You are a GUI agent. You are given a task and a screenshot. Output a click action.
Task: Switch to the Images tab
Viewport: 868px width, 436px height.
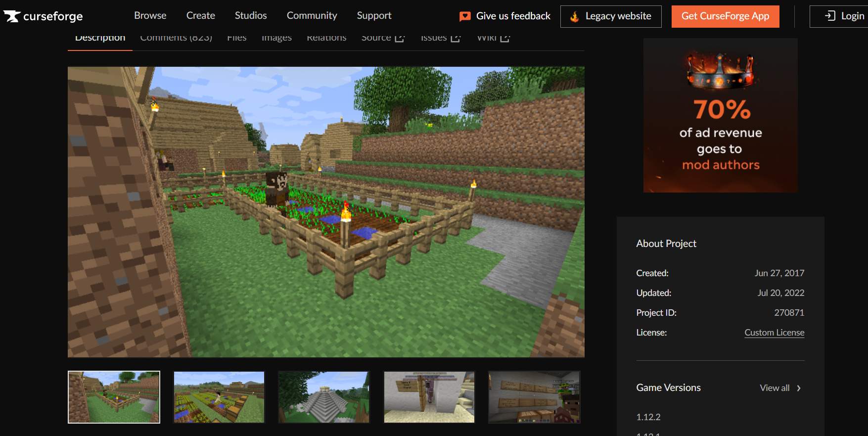point(276,38)
